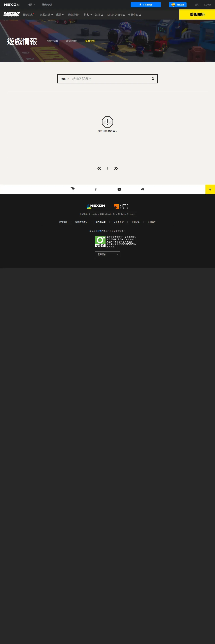Screen dimensions: 215x644
Task: Open 個人隱私權 footer link
Action: (100, 222)
